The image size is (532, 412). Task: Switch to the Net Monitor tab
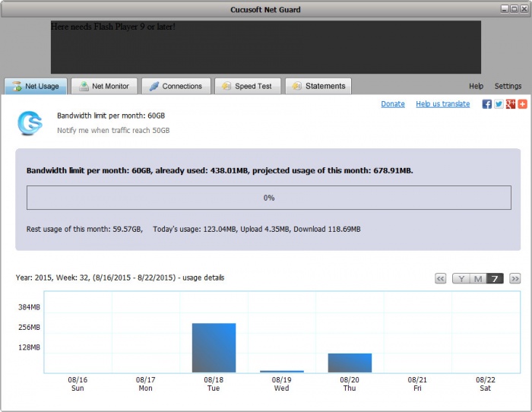pos(104,86)
